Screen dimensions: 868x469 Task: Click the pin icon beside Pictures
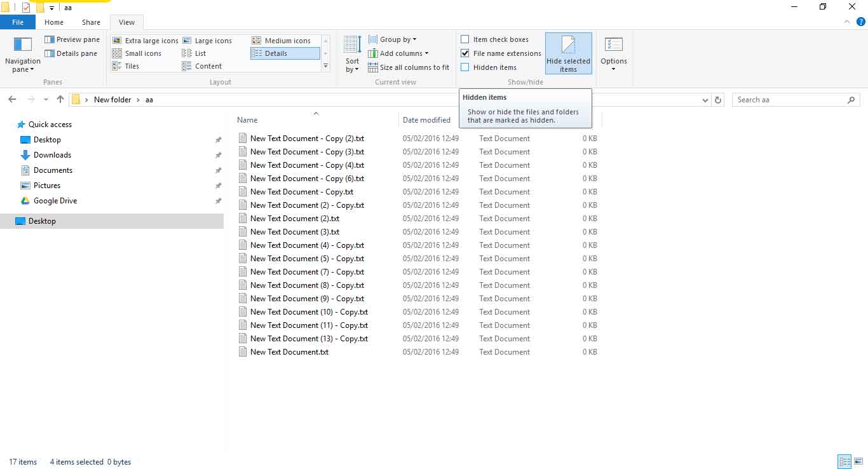(x=218, y=186)
